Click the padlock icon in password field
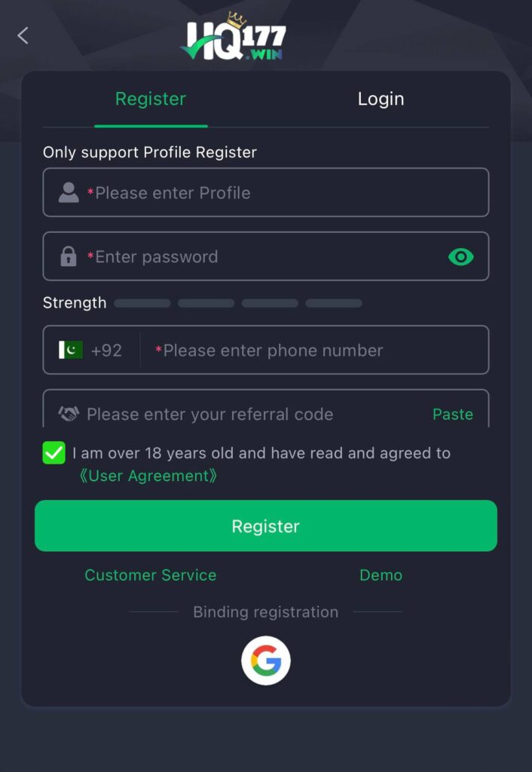Viewport: 532px width, 772px height. pyautogui.click(x=69, y=256)
